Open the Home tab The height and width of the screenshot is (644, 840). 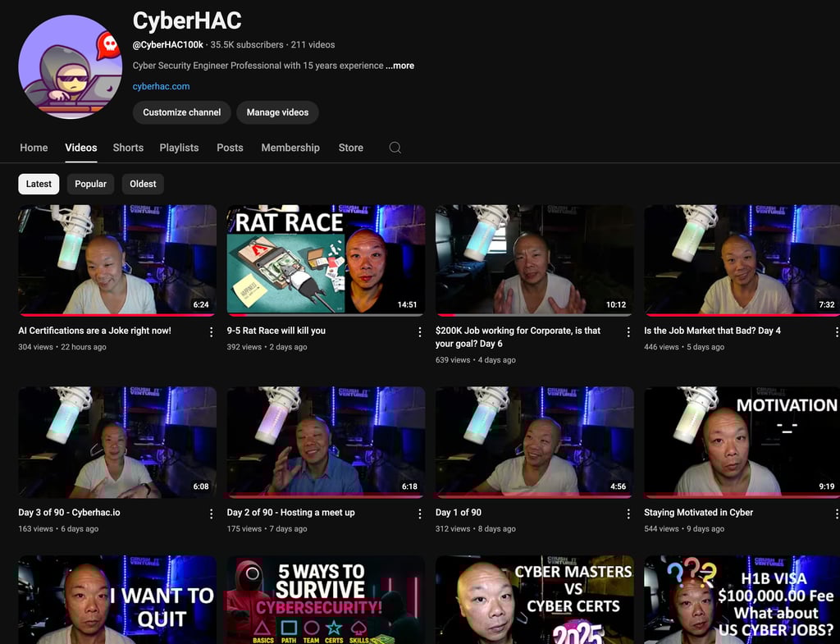coord(34,148)
